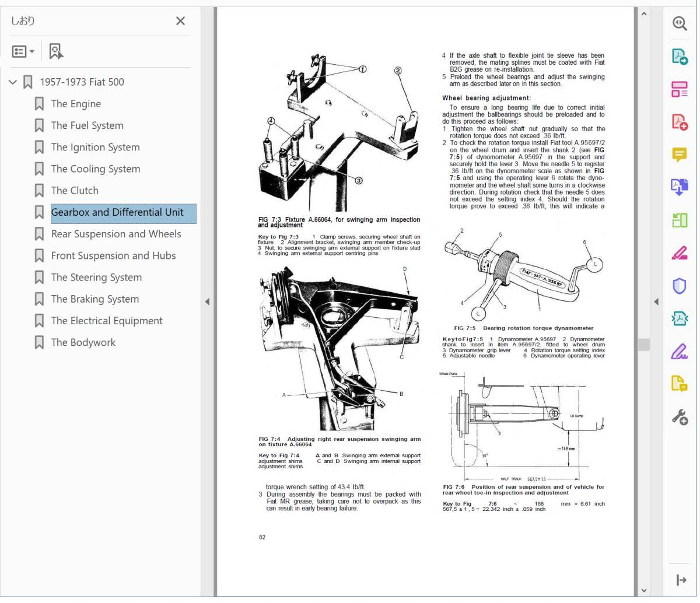Image resolution: width=700 pixels, height=603 pixels.
Task: Go to The Electrical Equipment bookmark
Action: pyautogui.click(x=107, y=321)
